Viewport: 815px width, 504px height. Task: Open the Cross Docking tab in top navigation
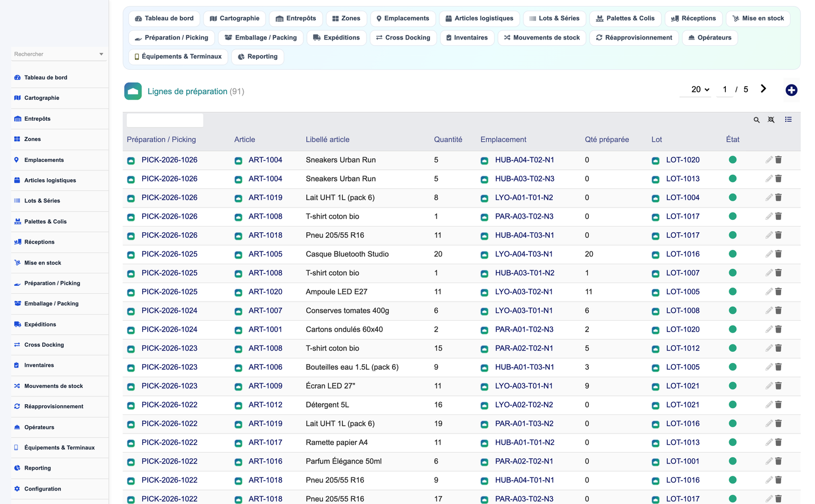[403, 38]
